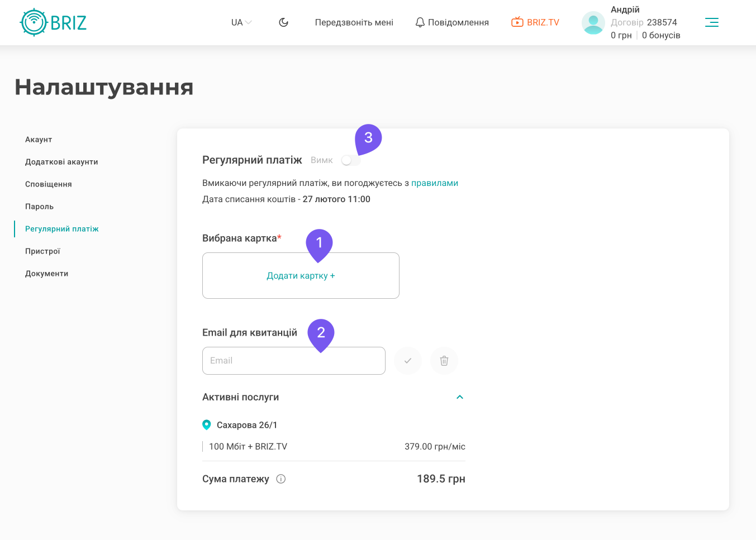Viewport: 756px width, 540px height.
Task: Open the hamburger menu icon
Action: pyautogui.click(x=711, y=22)
